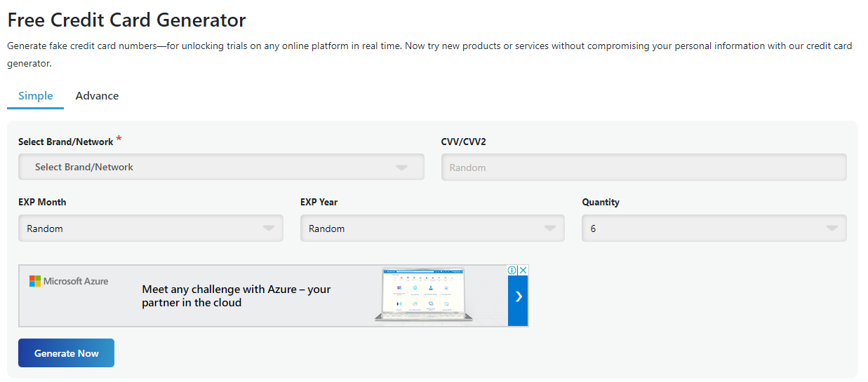Click the CVV/CVV2 input field
Viewport: 868px width, 382px height.
pyautogui.click(x=643, y=168)
